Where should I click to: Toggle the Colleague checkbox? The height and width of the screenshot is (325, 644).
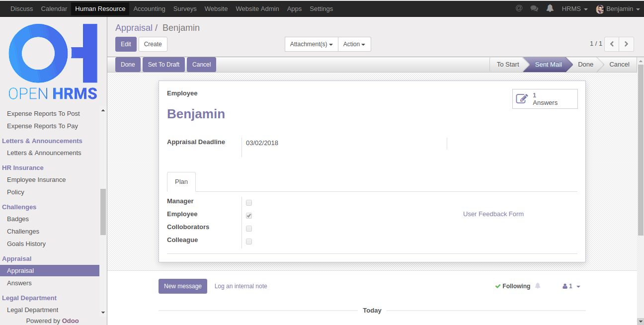249,242
